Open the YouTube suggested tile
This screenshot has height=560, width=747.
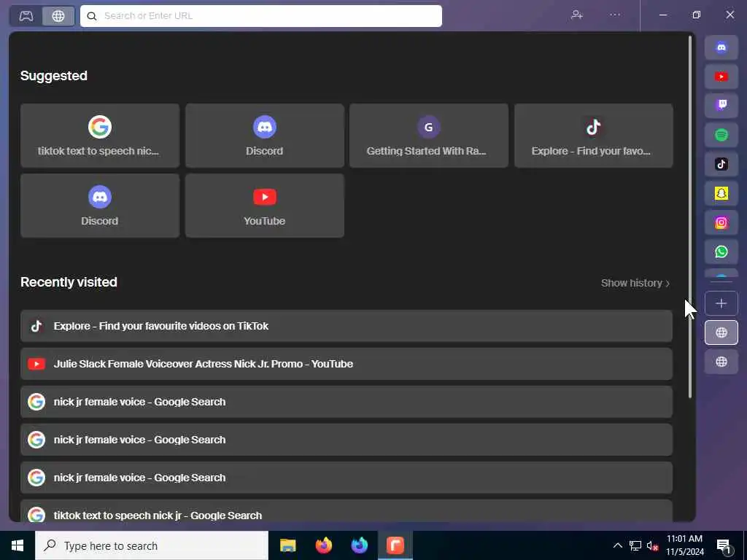click(x=264, y=206)
